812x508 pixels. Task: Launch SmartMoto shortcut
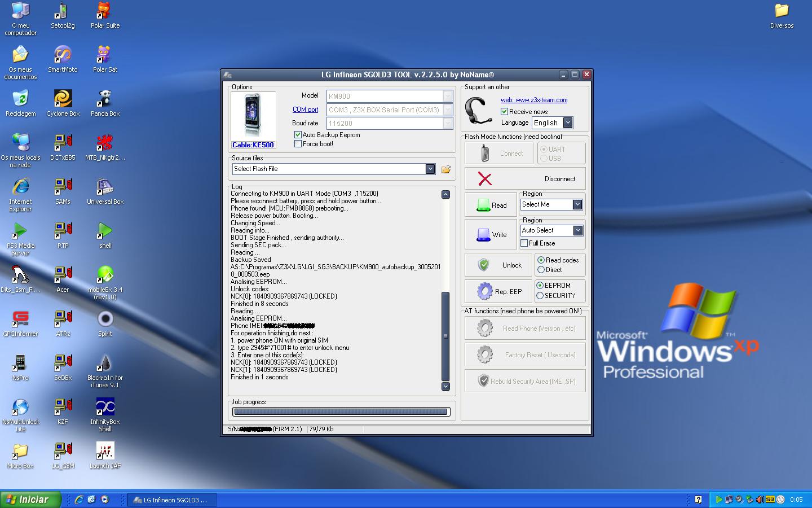coord(63,59)
